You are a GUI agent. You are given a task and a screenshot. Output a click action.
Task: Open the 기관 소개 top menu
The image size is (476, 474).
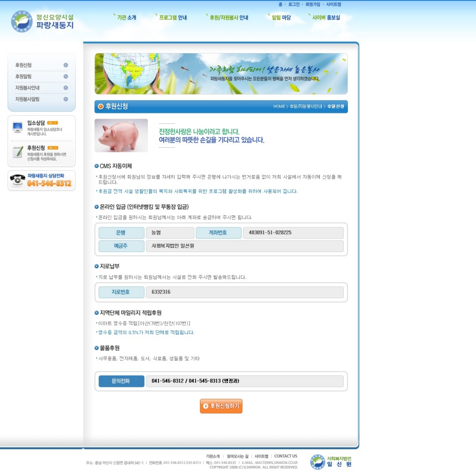[x=126, y=18]
